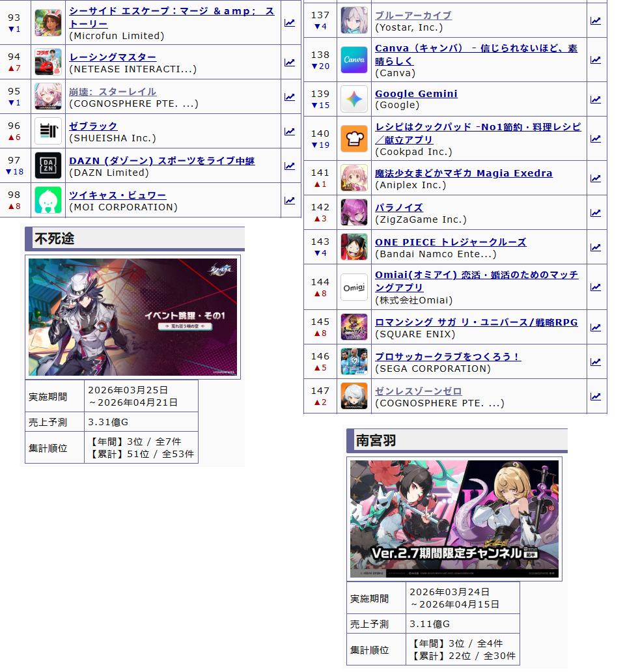Screen dimensions: 625x672
Task: Open chart icon for Omiai row
Action: click(x=596, y=287)
